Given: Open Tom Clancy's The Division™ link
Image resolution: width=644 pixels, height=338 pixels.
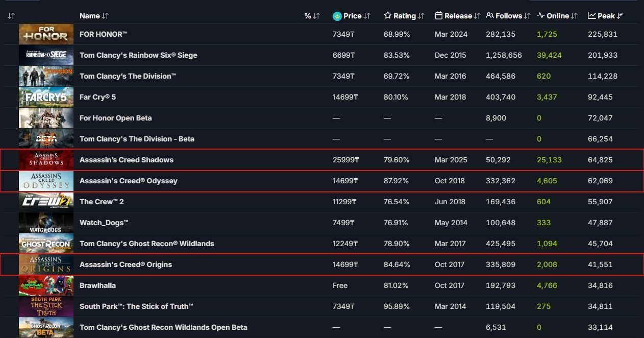Looking at the screenshot, I should tap(128, 76).
